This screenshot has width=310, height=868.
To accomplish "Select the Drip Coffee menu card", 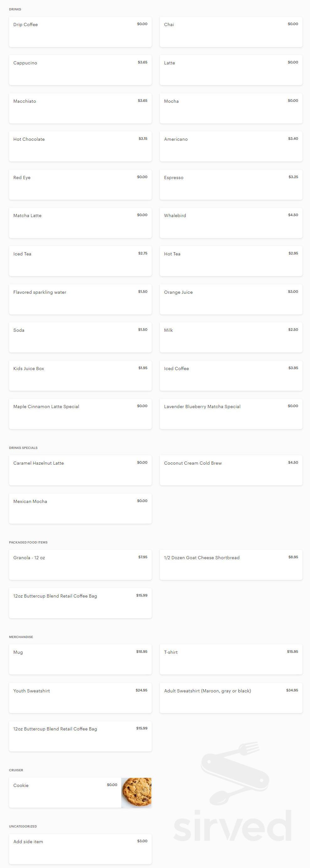I will (x=80, y=32).
